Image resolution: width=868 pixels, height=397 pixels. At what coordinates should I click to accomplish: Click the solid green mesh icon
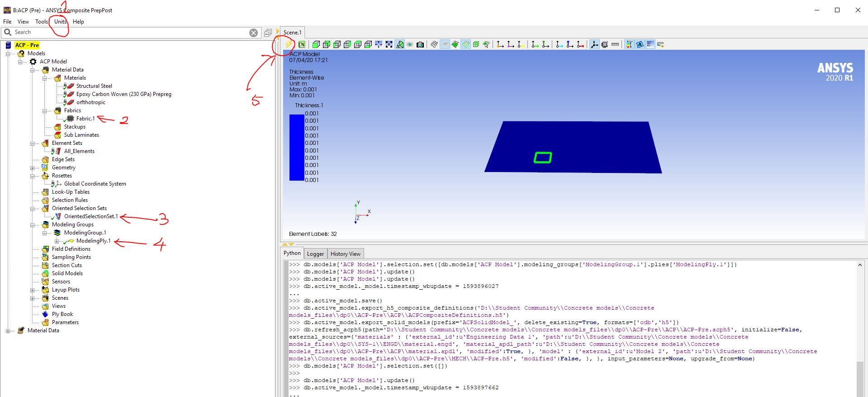pyautogui.click(x=455, y=44)
